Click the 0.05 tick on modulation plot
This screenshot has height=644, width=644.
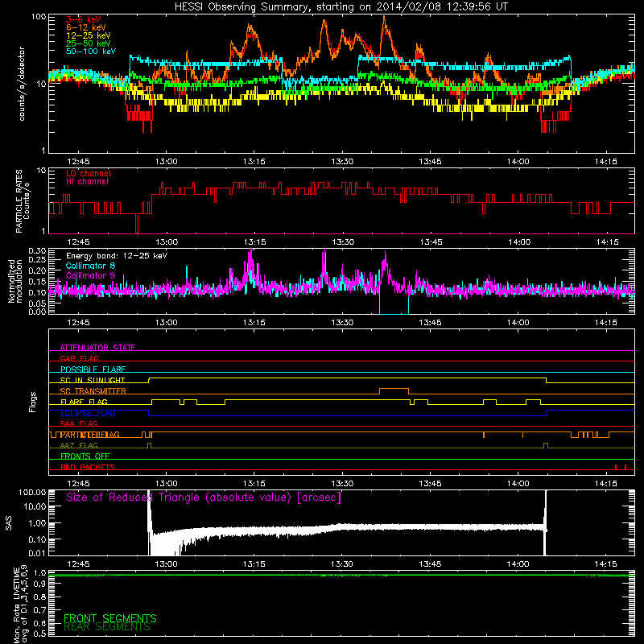tap(36, 303)
